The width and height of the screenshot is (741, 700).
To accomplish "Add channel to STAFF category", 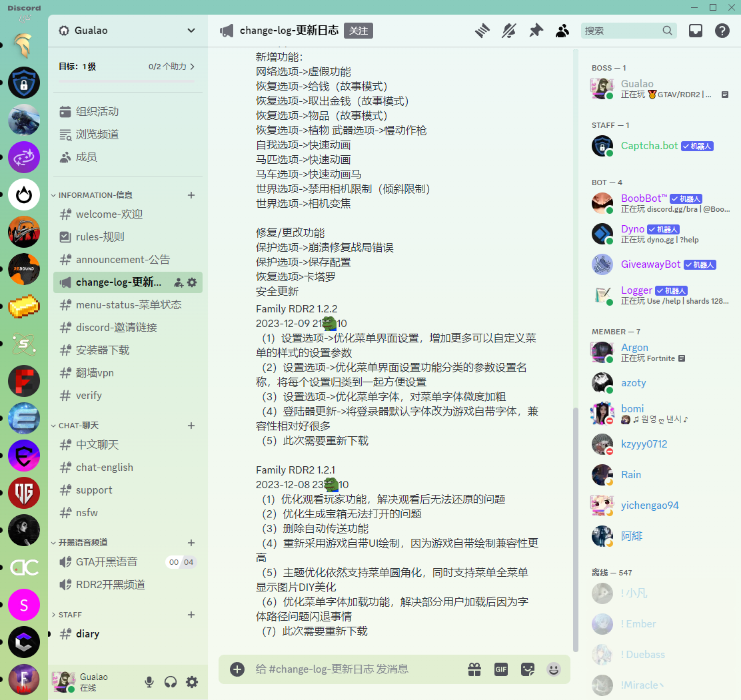I will pos(191,615).
